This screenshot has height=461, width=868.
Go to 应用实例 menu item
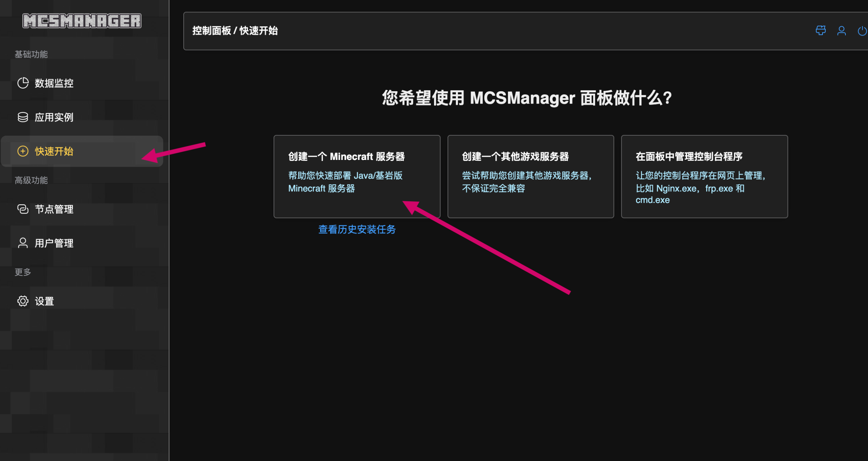(x=82, y=117)
